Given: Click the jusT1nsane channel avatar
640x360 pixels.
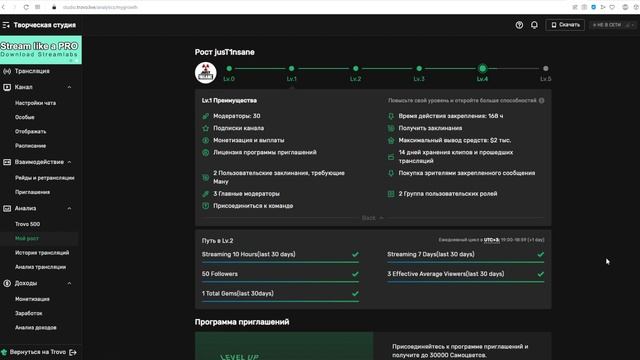Looking at the screenshot, I should [205, 73].
